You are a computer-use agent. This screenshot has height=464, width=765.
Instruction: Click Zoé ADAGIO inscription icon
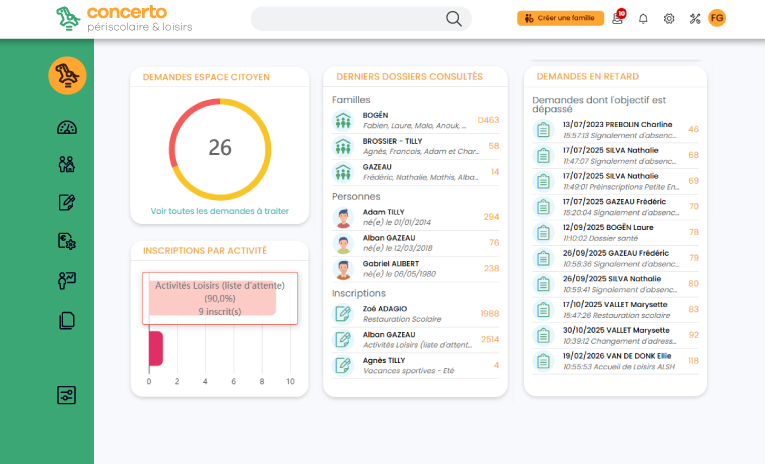[x=343, y=314]
